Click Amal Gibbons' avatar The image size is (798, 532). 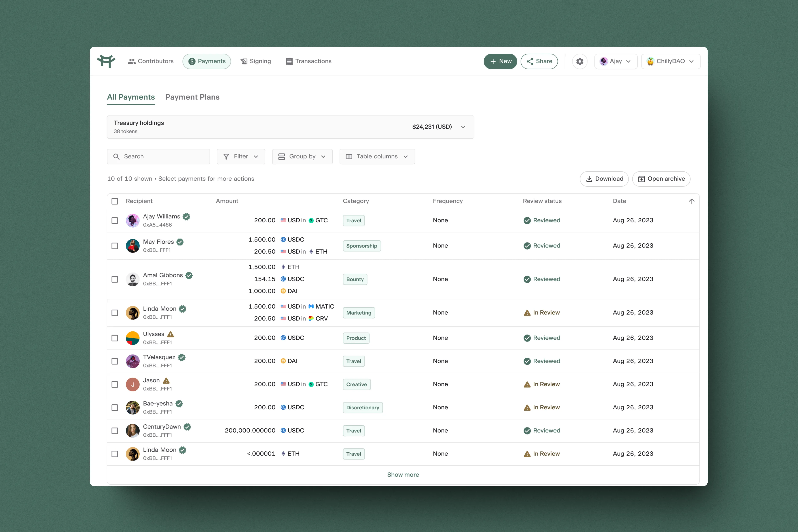[x=133, y=279]
